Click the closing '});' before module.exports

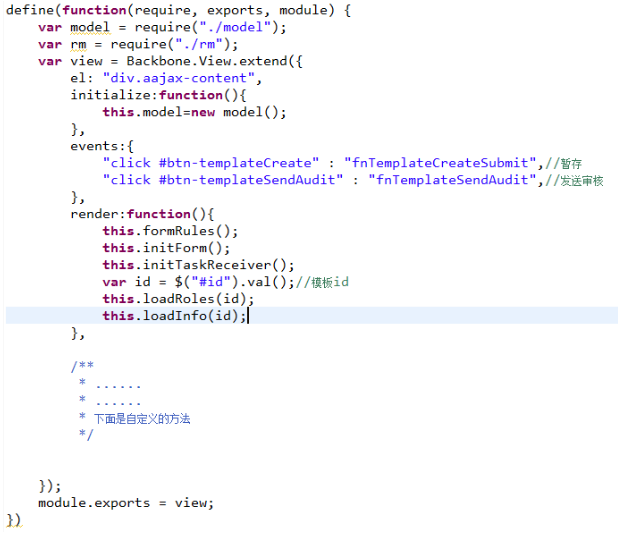point(50,486)
